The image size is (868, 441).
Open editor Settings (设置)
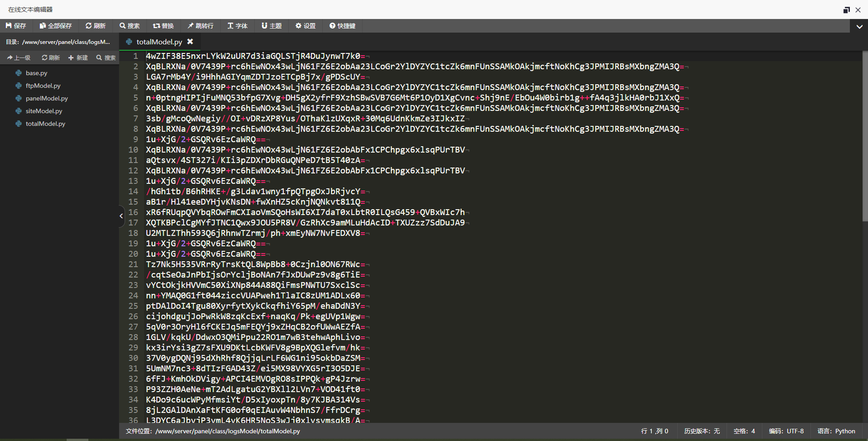tap(305, 26)
